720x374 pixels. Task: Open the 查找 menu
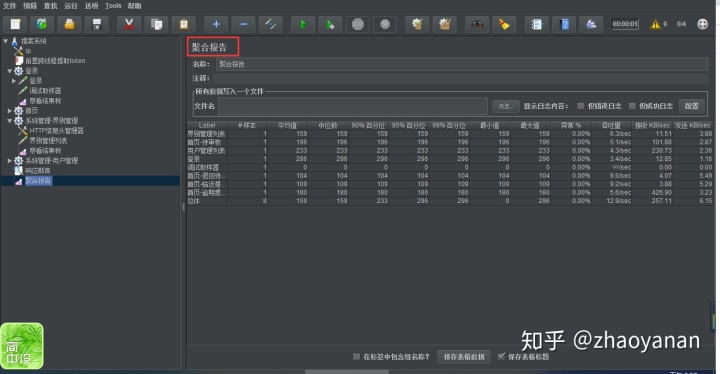click(x=50, y=6)
